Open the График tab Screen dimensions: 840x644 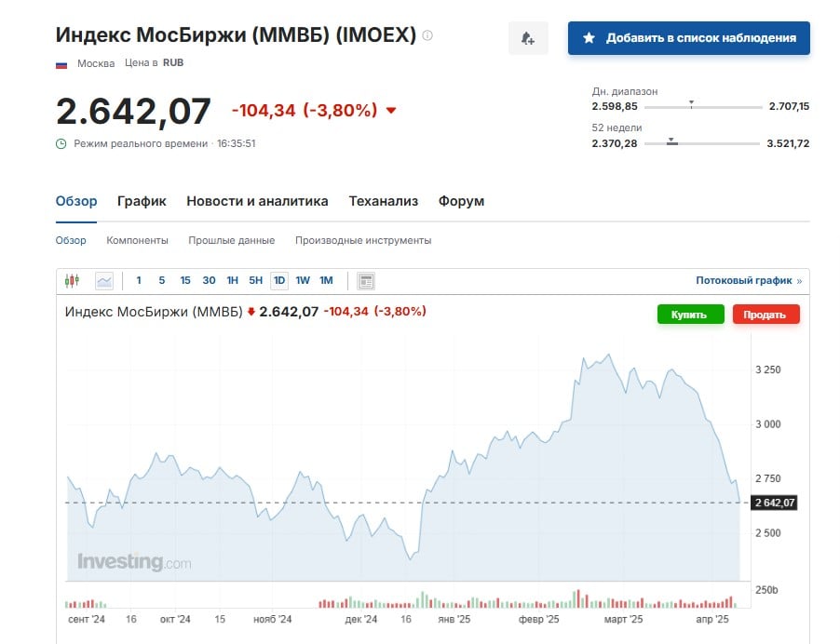[x=142, y=201]
